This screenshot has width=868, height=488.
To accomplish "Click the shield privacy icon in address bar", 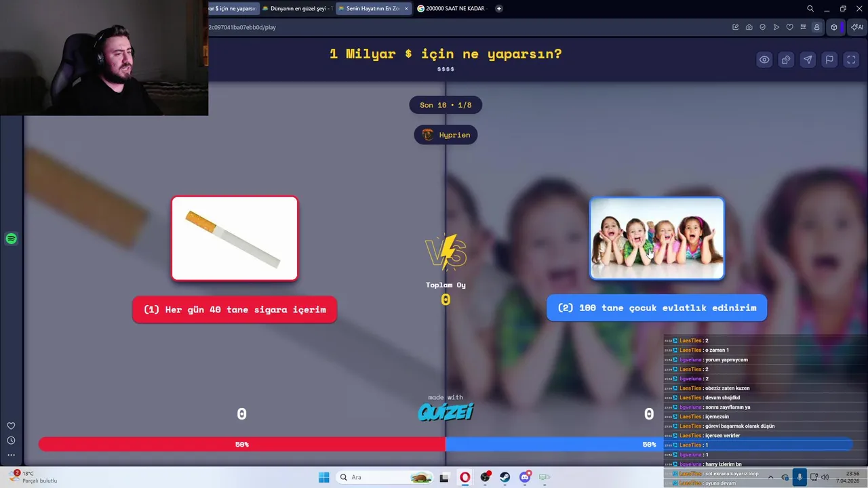I will click(762, 27).
